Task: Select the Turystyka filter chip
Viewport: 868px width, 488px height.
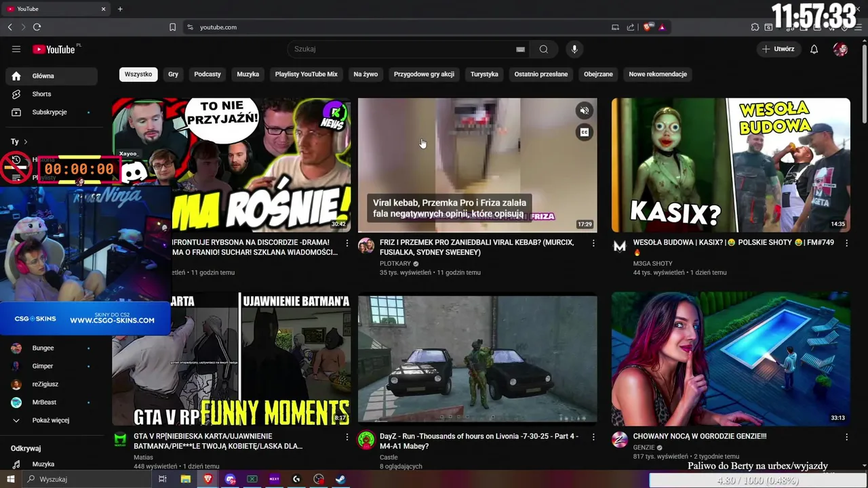Action: tap(484, 74)
